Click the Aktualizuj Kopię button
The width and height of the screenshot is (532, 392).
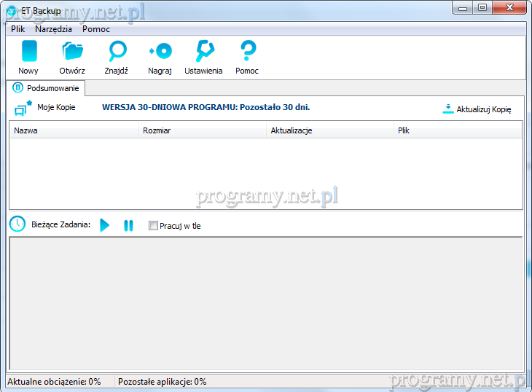pyautogui.click(x=477, y=109)
